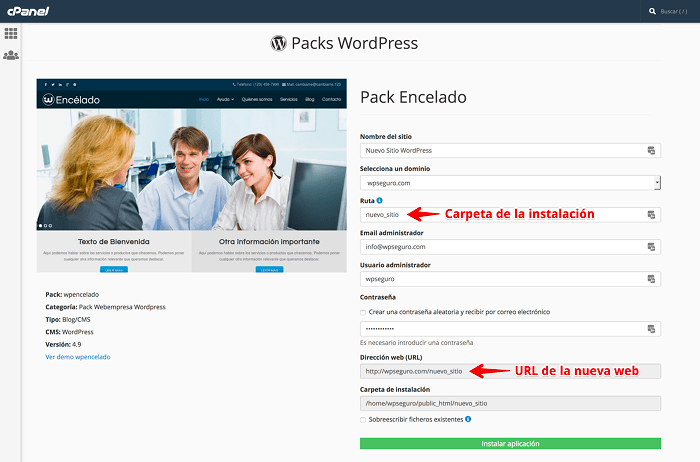This screenshot has width=700, height=462.
Task: Click the 'Pack: wpencelado' text
Action: point(72,294)
